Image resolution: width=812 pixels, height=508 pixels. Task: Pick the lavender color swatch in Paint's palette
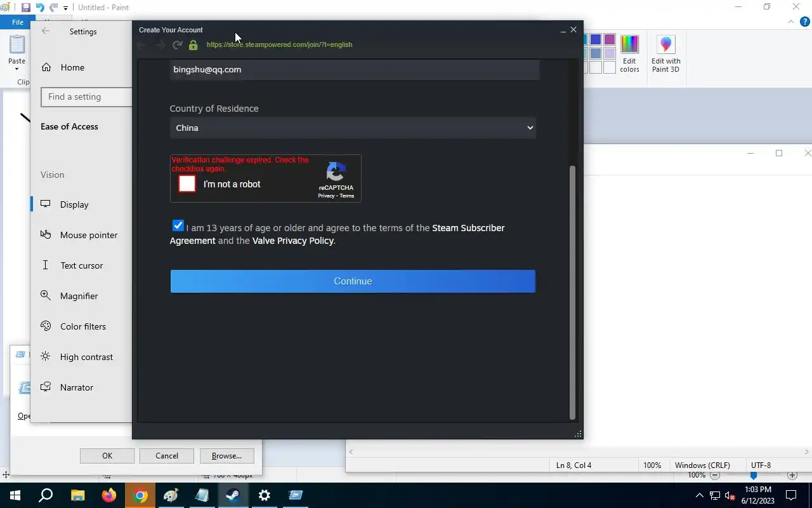tap(610, 53)
